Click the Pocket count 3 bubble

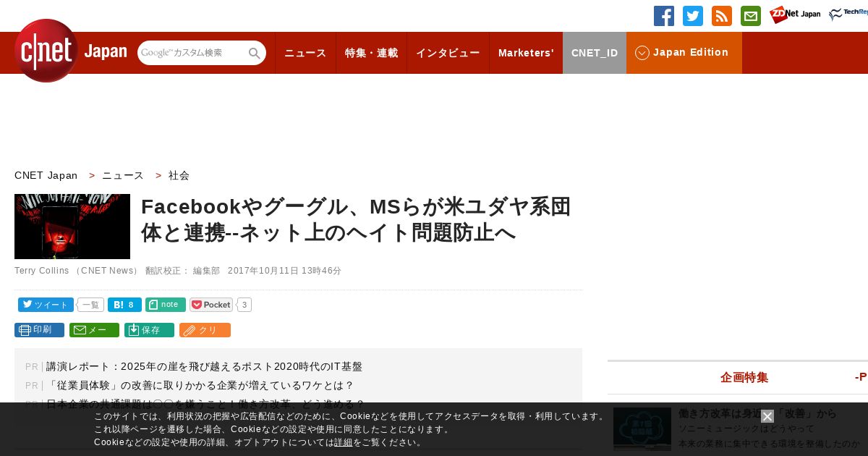click(244, 305)
